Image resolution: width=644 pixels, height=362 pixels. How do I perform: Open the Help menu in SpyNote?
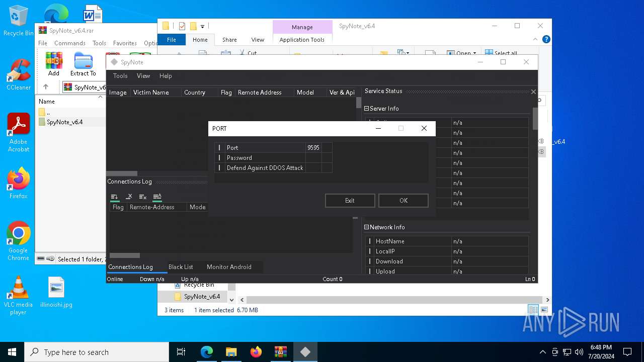click(x=166, y=76)
